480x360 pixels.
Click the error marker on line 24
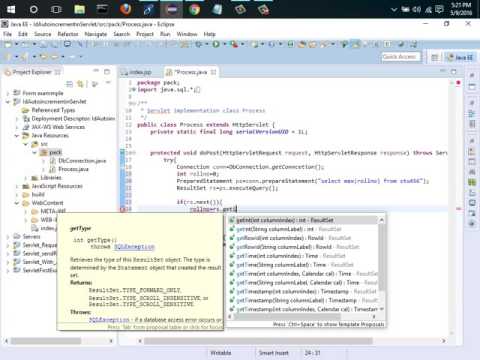[x=122, y=209]
